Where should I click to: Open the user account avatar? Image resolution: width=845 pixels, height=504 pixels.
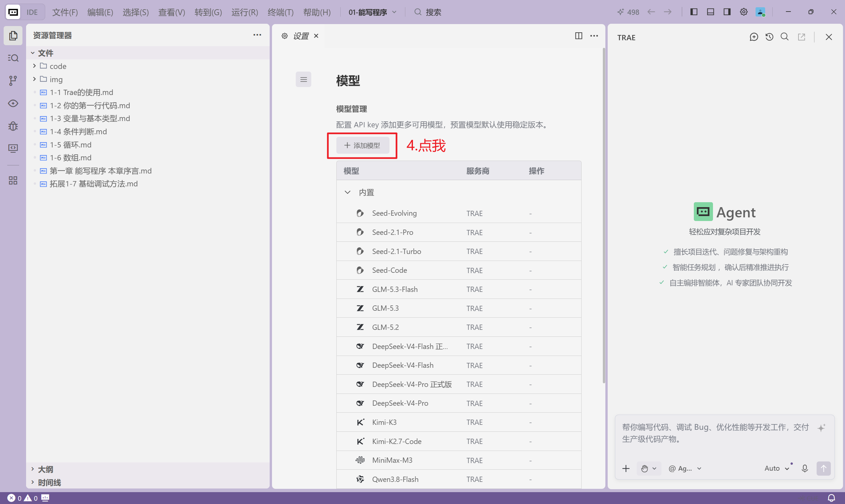(760, 12)
